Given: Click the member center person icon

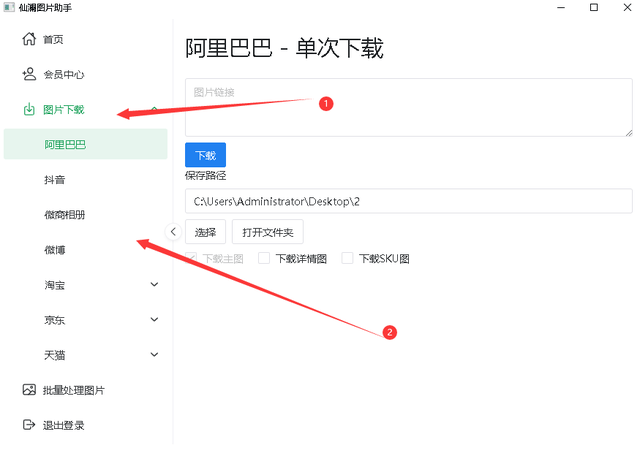Looking at the screenshot, I should pyautogui.click(x=29, y=74).
